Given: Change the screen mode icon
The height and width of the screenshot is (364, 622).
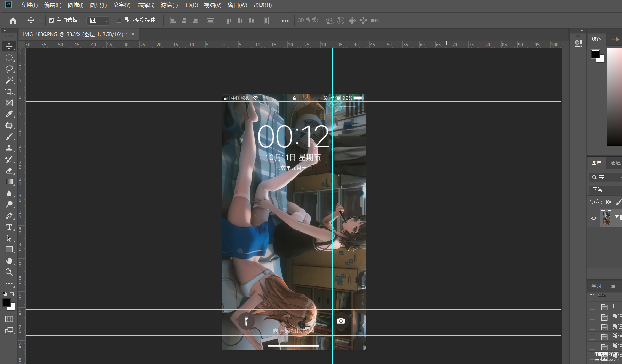Looking at the screenshot, I should (9, 330).
